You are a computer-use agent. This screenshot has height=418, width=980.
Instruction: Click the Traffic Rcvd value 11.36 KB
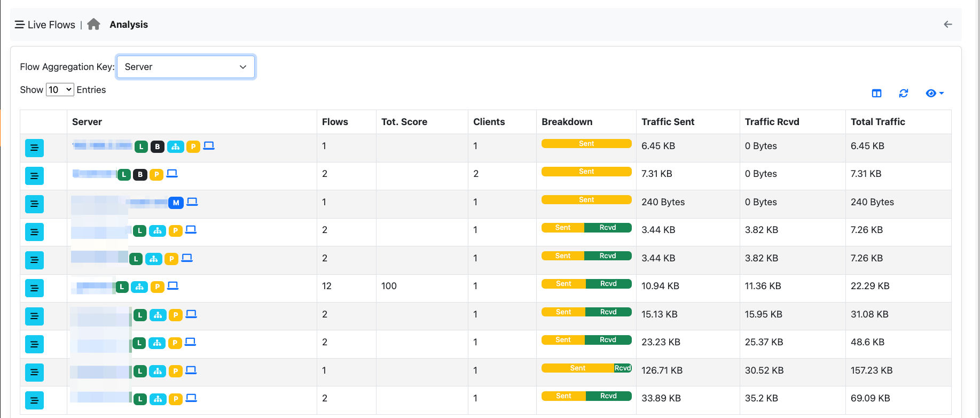(x=763, y=286)
